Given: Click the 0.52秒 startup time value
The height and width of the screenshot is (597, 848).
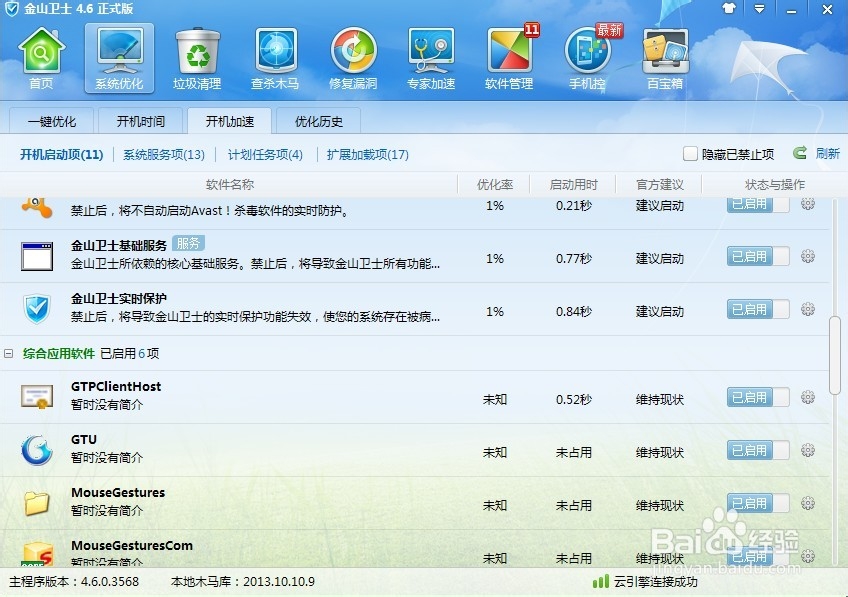Looking at the screenshot, I should coord(574,400).
